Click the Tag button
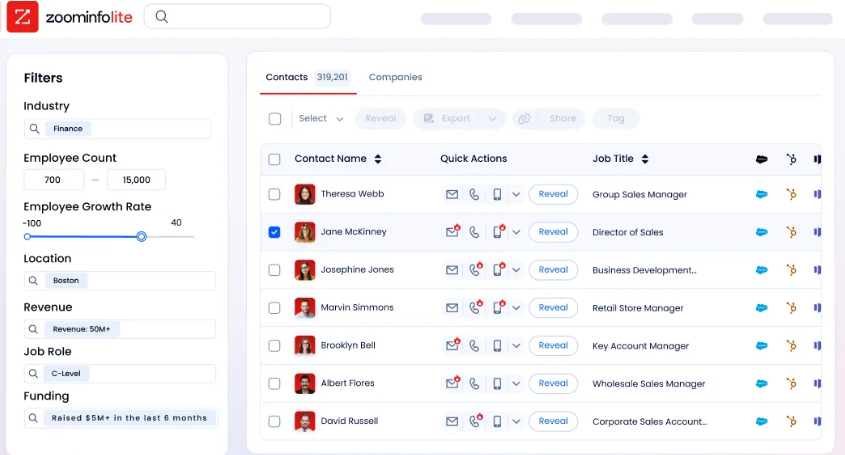The width and height of the screenshot is (845, 455). click(x=615, y=119)
